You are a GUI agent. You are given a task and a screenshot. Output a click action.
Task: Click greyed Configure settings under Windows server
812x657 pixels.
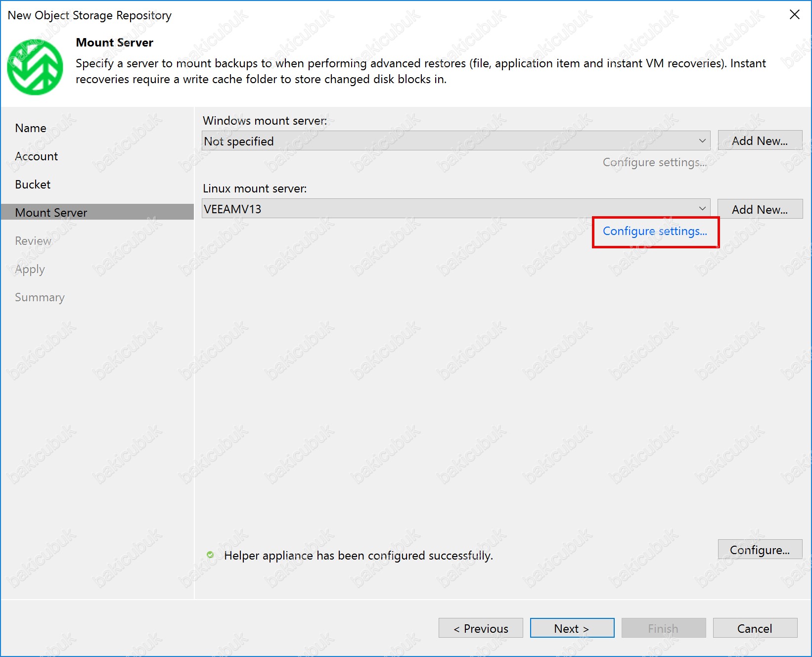point(654,162)
